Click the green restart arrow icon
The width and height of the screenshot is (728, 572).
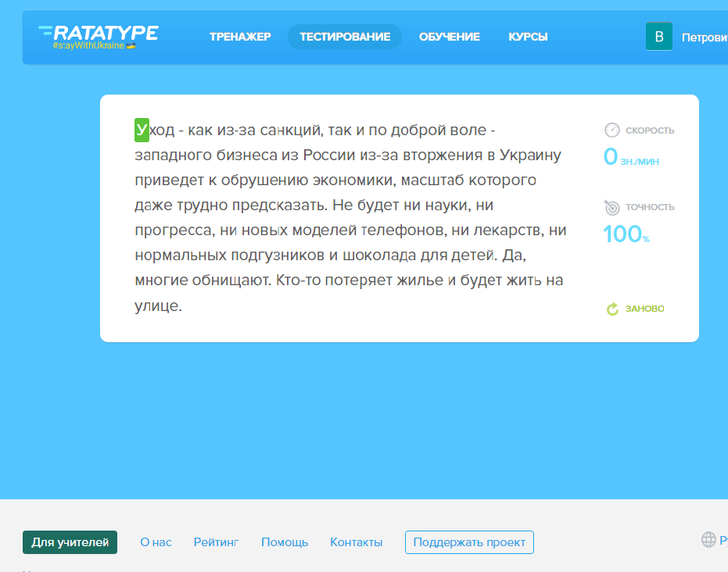pos(613,309)
